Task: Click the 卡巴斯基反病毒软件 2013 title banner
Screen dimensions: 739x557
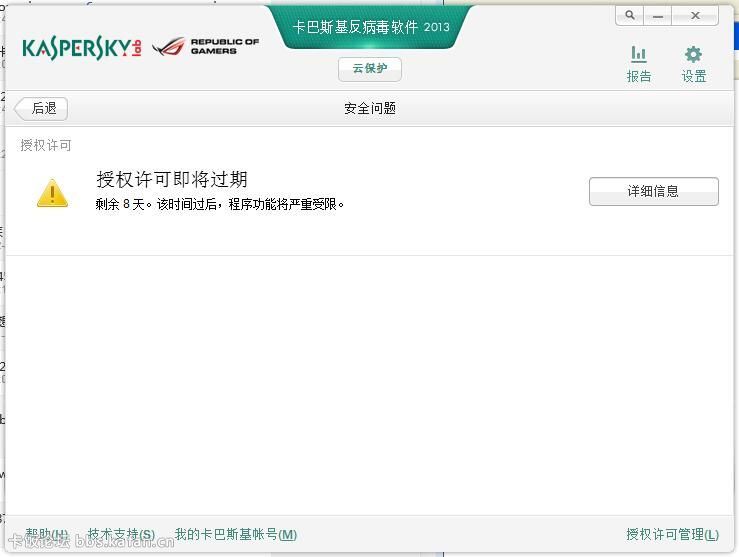Action: coord(371,27)
